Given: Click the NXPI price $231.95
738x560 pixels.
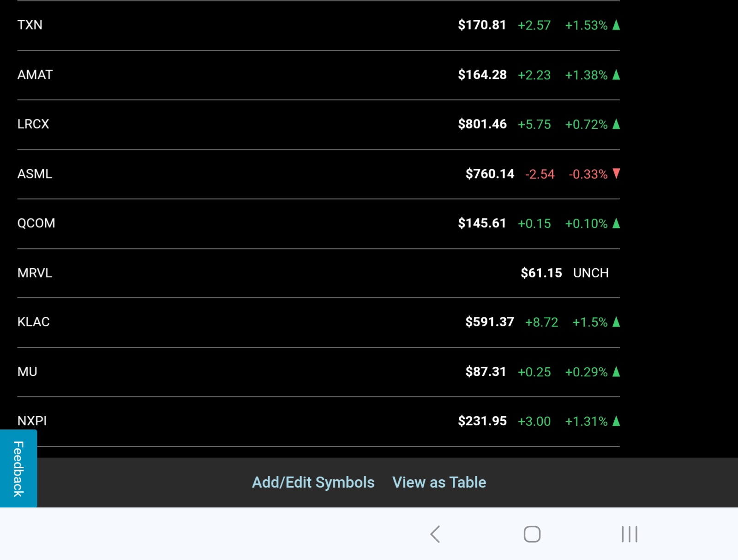Looking at the screenshot, I should [x=482, y=421].
